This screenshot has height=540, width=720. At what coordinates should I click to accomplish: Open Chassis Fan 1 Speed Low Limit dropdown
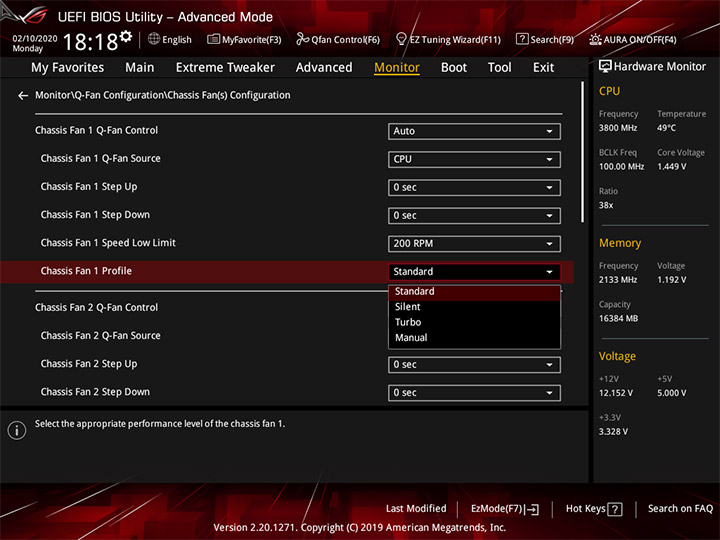tap(474, 244)
